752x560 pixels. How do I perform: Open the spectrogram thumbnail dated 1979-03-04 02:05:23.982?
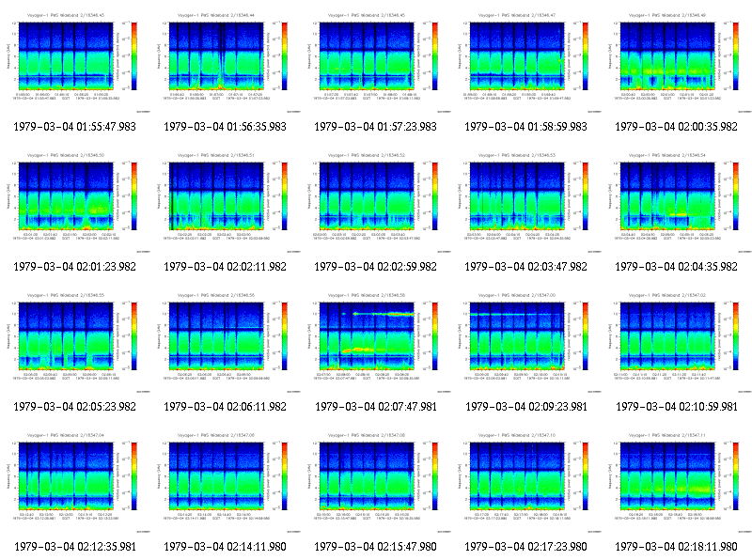(75, 342)
